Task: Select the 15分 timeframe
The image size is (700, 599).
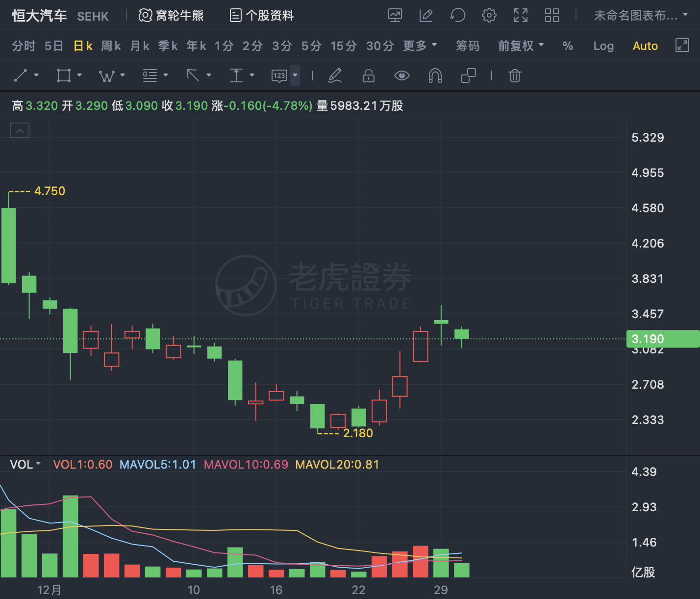Action: click(344, 46)
